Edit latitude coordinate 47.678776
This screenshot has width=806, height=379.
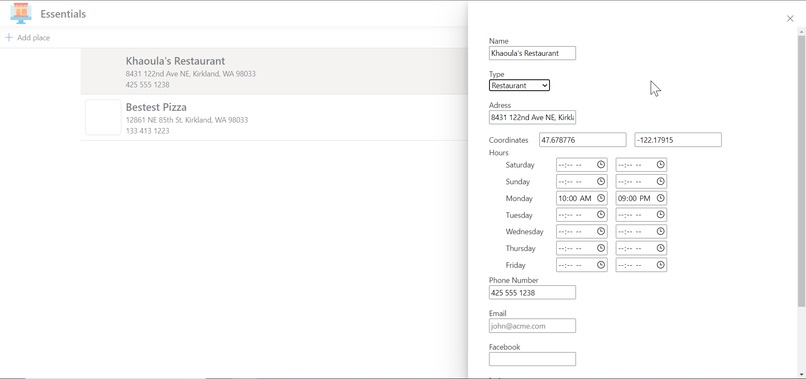(582, 140)
